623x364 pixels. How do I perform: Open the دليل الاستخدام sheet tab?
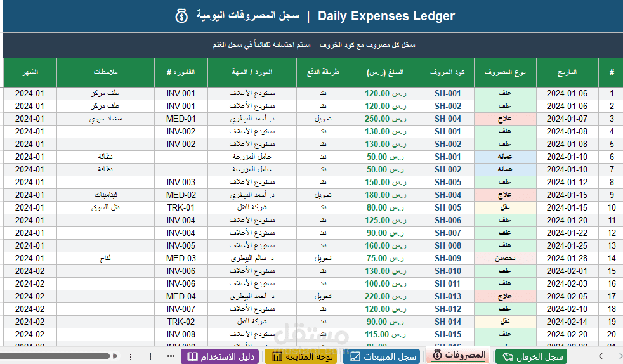pos(221,356)
